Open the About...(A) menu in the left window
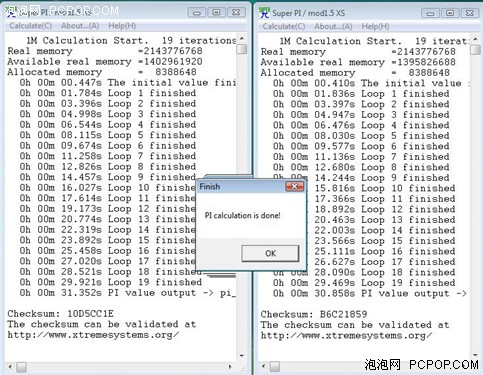Image resolution: width=483 pixels, height=375 pixels. point(80,26)
